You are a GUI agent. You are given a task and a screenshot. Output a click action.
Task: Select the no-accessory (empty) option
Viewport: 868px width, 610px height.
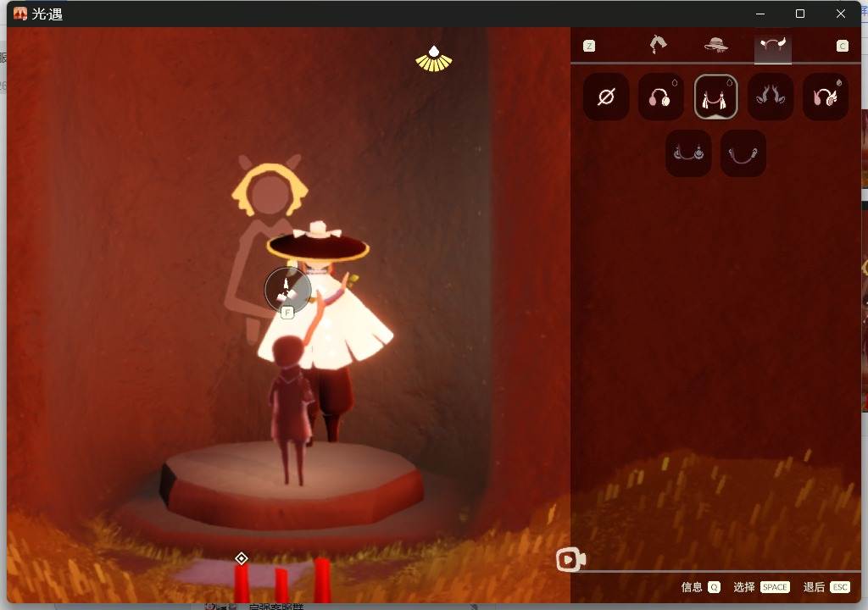click(605, 97)
